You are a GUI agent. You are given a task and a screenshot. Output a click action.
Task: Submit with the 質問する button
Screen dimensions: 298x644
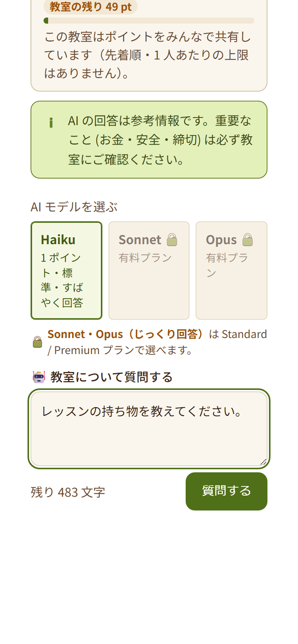click(x=227, y=491)
